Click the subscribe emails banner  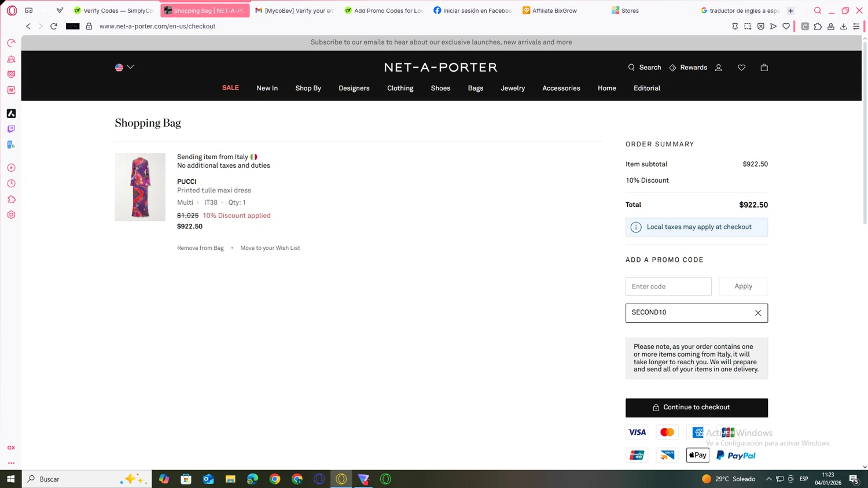[441, 42]
